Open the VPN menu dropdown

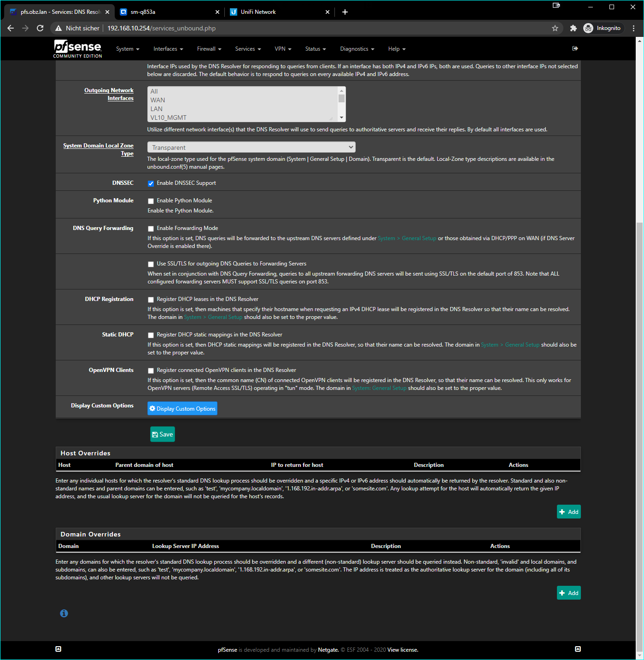point(283,49)
